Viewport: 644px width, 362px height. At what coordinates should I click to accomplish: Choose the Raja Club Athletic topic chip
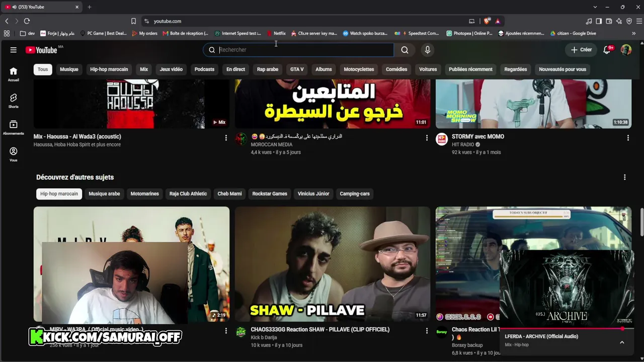coord(188,194)
